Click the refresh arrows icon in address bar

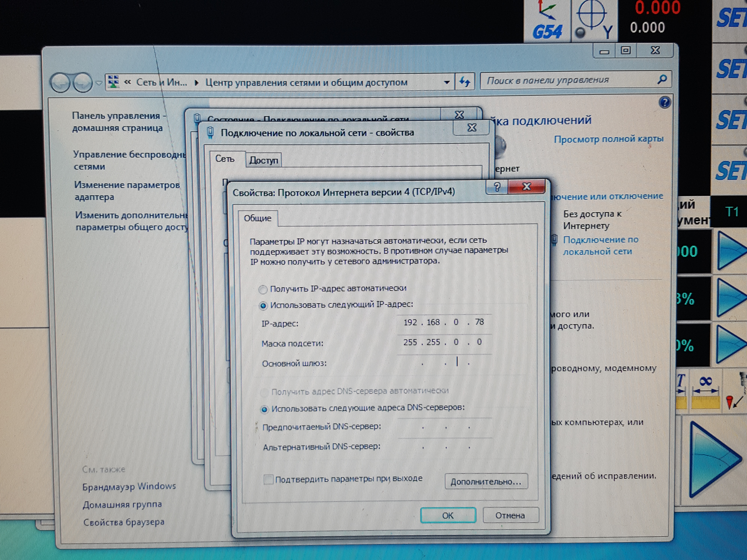[x=465, y=82]
